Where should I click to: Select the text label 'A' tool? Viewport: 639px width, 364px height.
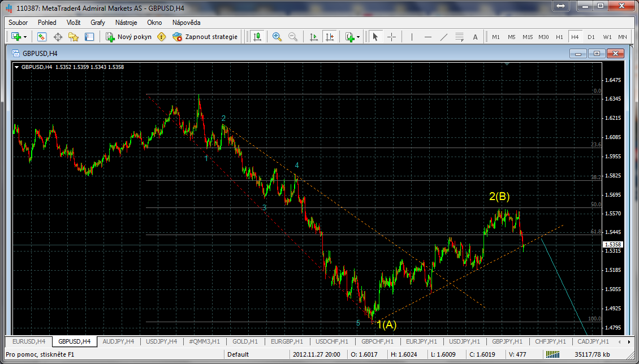[x=475, y=37]
